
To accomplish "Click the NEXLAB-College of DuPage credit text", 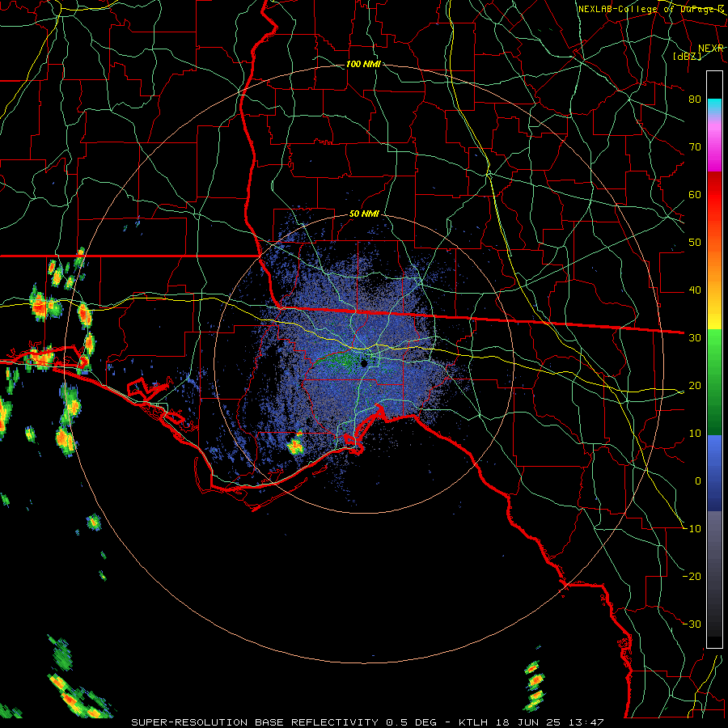I will [x=650, y=9].
